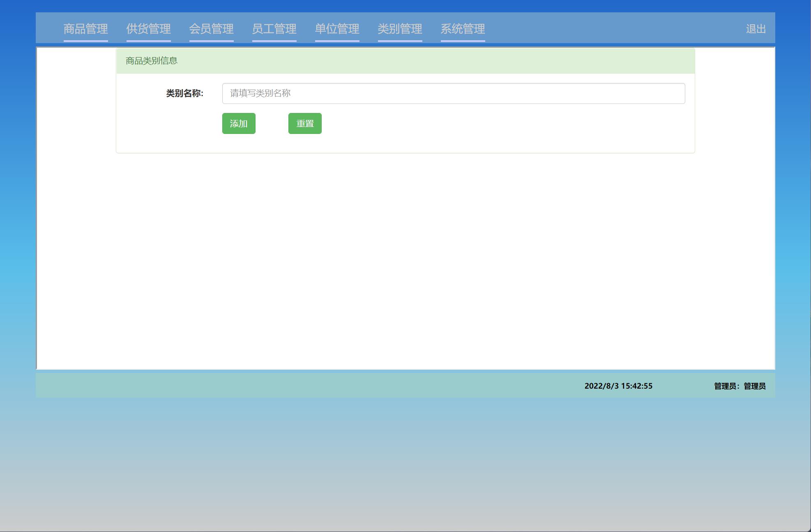Select the 类别管理 navigation item
The image size is (811, 532).
point(400,29)
